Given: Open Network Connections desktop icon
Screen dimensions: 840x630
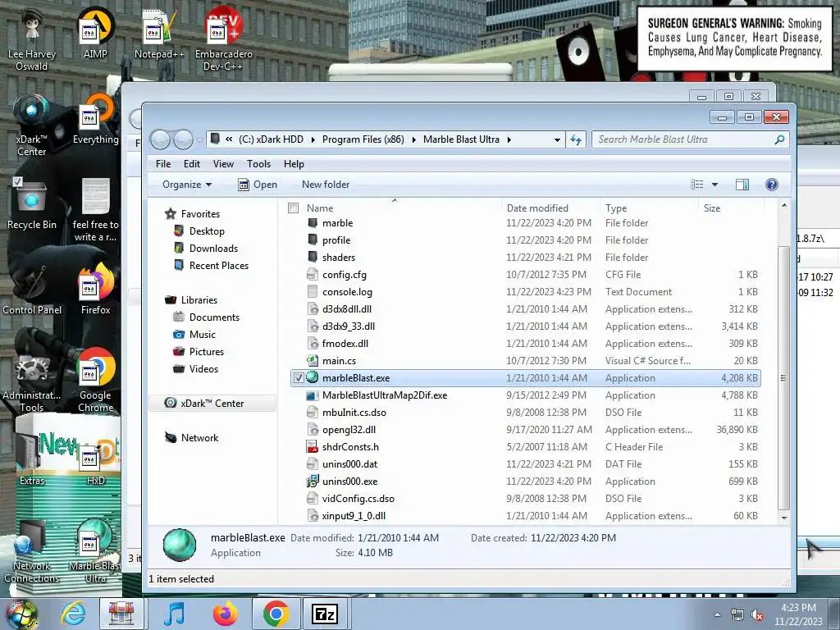Looking at the screenshot, I should coord(32,552).
